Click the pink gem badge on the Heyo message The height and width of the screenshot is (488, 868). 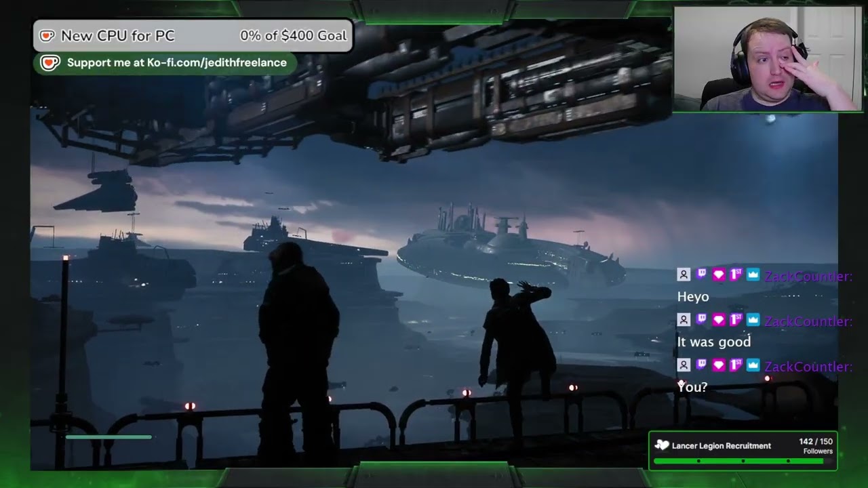pos(718,274)
